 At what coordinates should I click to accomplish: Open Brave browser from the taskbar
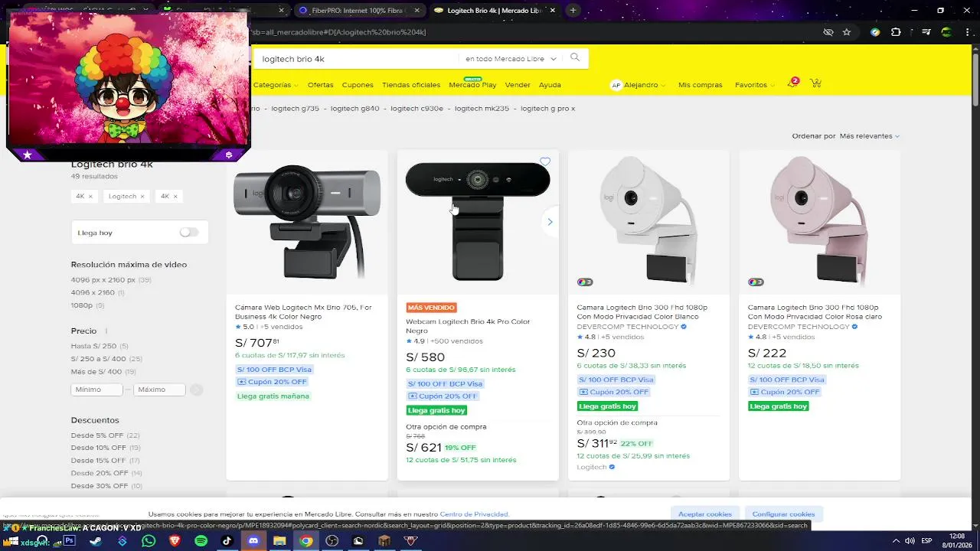[x=175, y=540]
